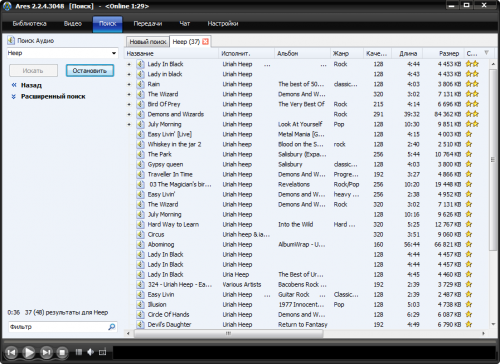
Task: Click the vertical scrollbar thumb in results
Action: tap(493, 159)
